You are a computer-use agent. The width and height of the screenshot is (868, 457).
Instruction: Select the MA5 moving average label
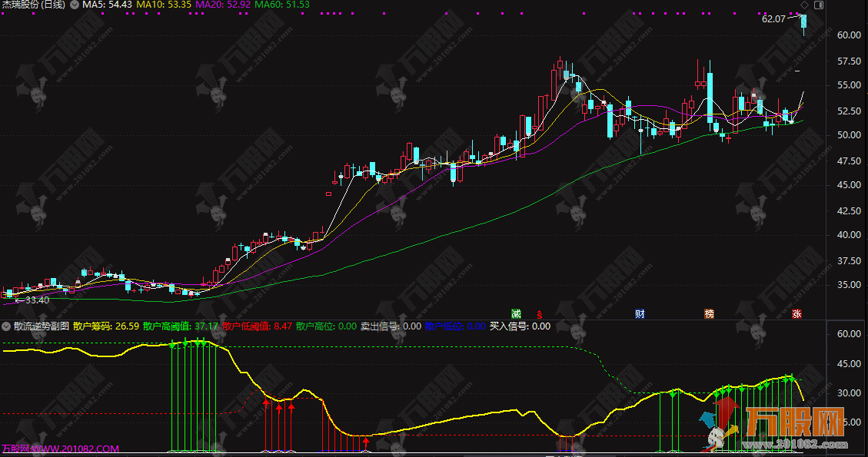tap(107, 5)
